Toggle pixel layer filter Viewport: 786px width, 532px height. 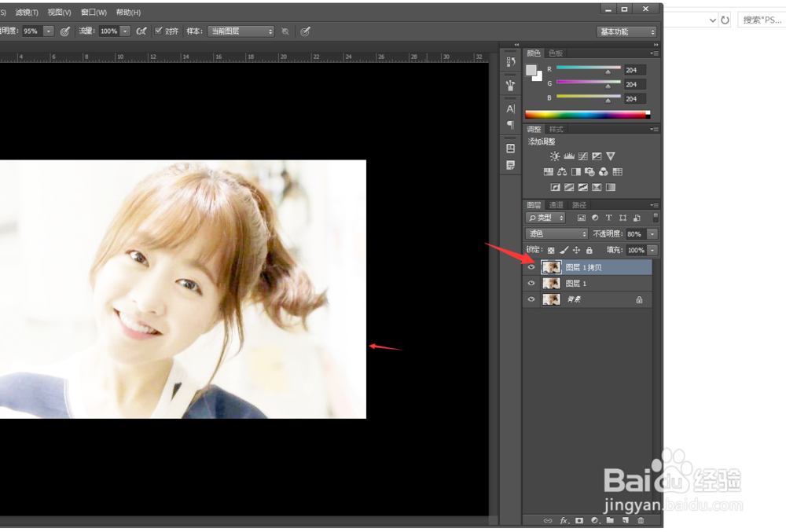pyautogui.click(x=582, y=218)
